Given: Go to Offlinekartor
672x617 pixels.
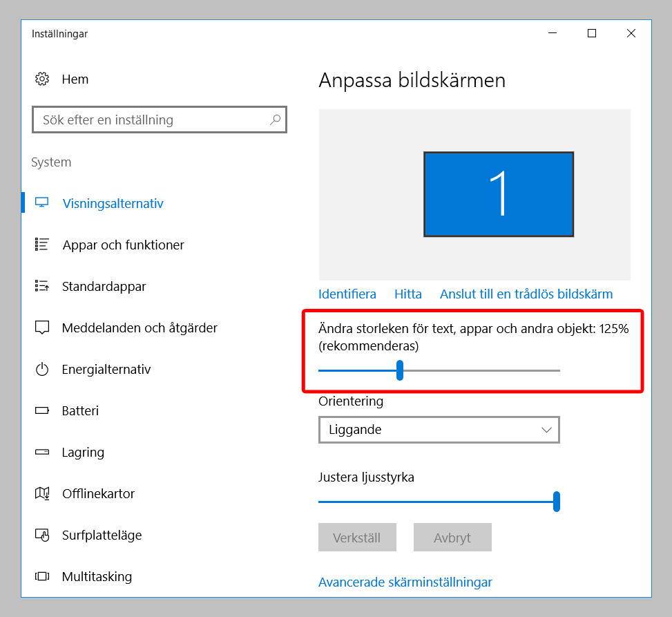Looking at the screenshot, I should 98,493.
